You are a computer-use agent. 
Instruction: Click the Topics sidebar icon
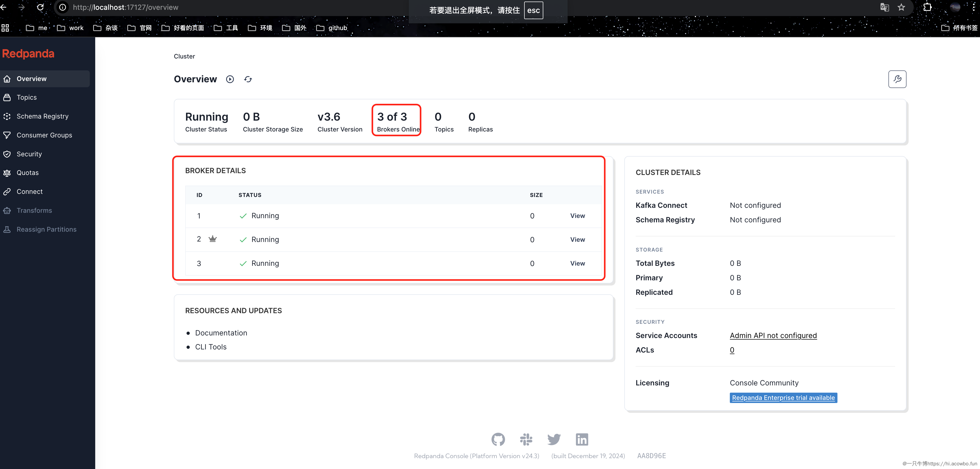(7, 98)
